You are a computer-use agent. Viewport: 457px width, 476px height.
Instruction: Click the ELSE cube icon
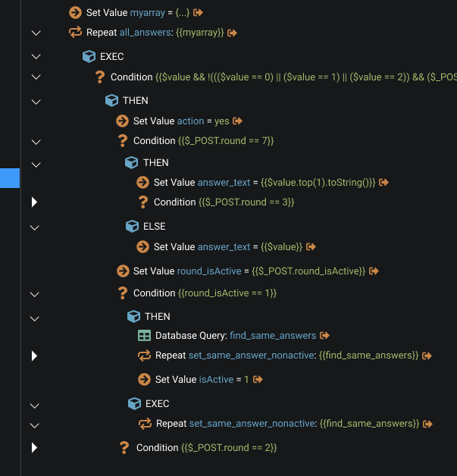(132, 227)
